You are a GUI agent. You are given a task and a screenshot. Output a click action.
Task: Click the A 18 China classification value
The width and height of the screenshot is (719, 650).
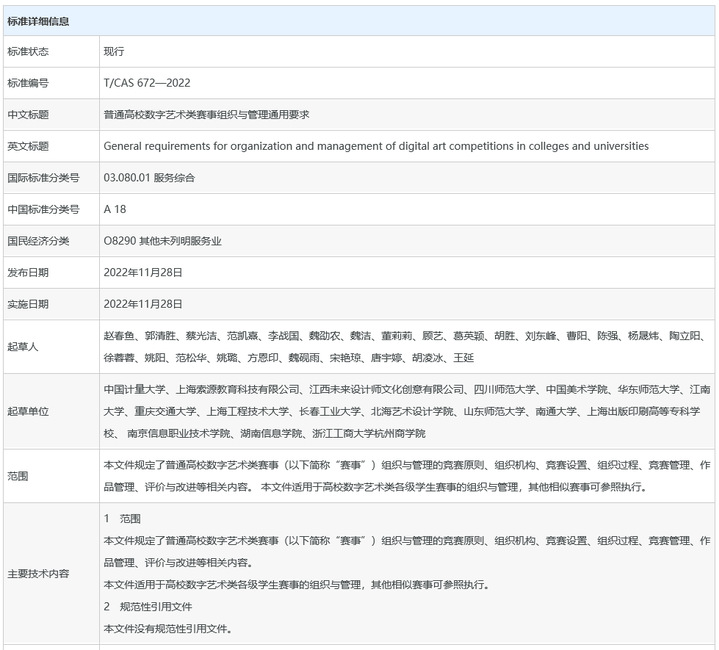pyautogui.click(x=116, y=209)
